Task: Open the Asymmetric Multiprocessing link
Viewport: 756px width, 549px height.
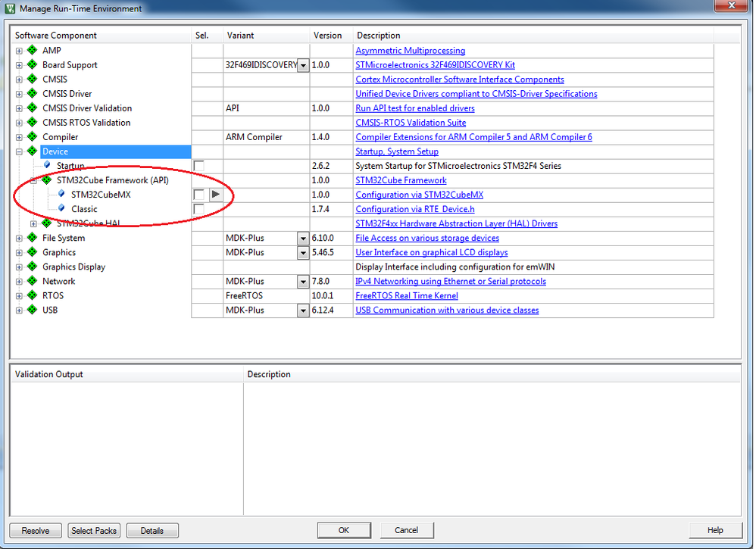Action: tap(411, 51)
